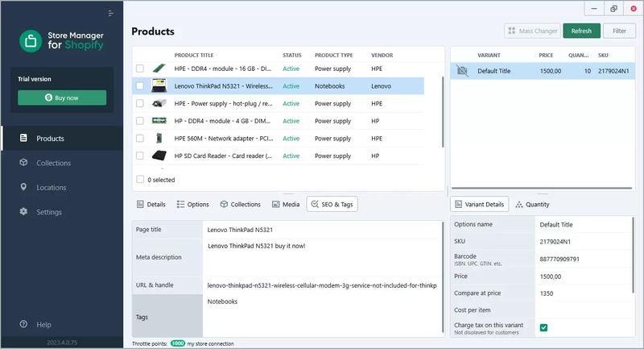Viewport: 644px width, 349px height.
Task: Edit the variant details SKU field
Action: 583,242
